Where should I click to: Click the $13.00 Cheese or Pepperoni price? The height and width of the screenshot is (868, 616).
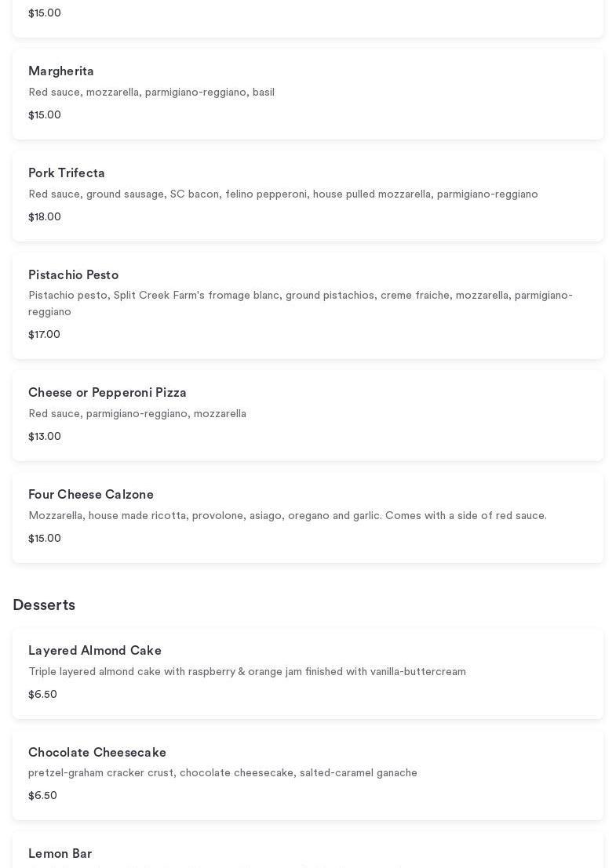click(45, 437)
